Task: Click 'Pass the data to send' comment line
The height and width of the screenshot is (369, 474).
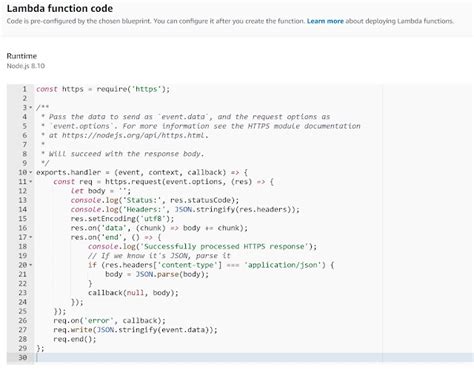Action: (x=186, y=117)
